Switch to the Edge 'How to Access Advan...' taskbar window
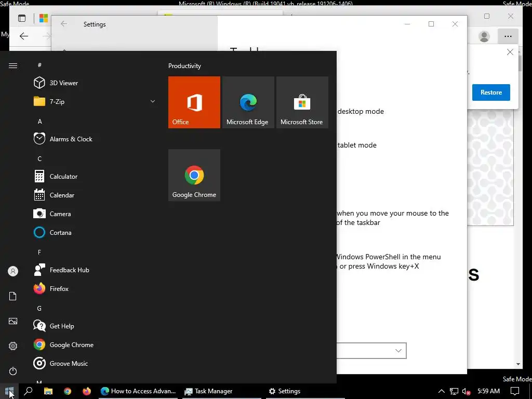532x399 pixels. click(x=138, y=391)
